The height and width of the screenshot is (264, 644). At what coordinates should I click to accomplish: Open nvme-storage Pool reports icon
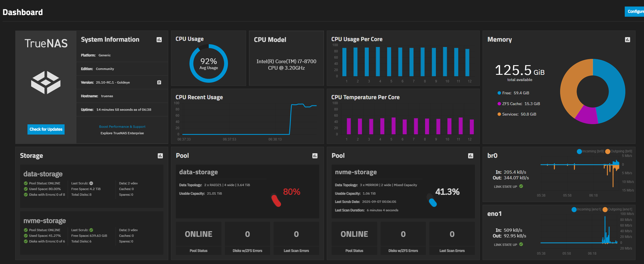[471, 156]
